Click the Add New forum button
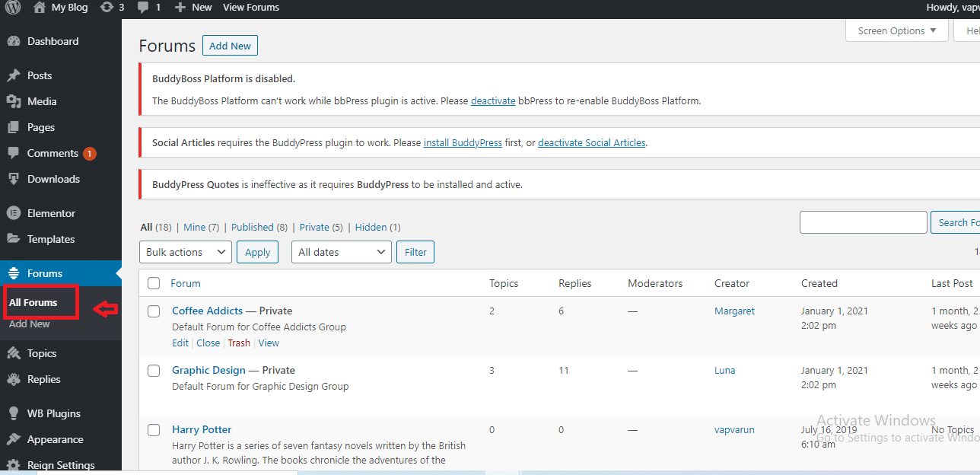This screenshot has width=980, height=475. point(230,46)
